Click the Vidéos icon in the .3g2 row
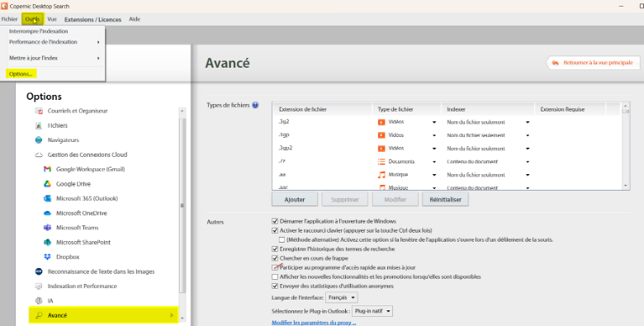Screen dimensions: 644x326 click(x=381, y=122)
